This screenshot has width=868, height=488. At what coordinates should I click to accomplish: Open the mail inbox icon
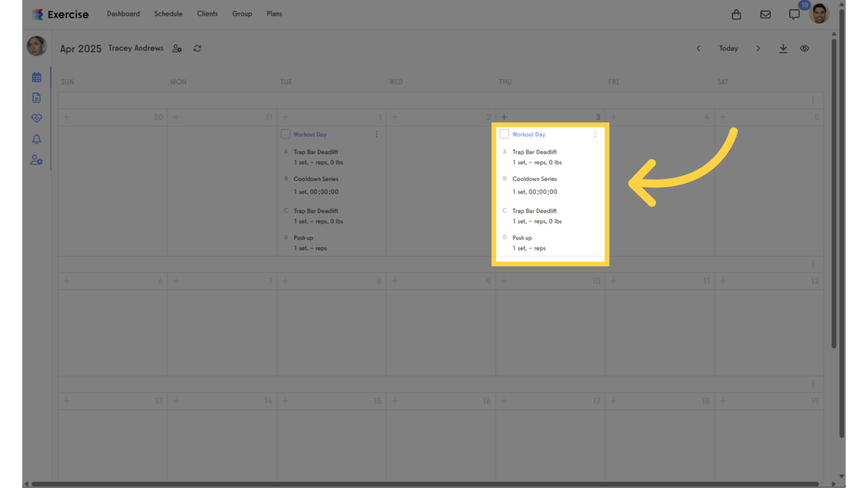pos(766,15)
